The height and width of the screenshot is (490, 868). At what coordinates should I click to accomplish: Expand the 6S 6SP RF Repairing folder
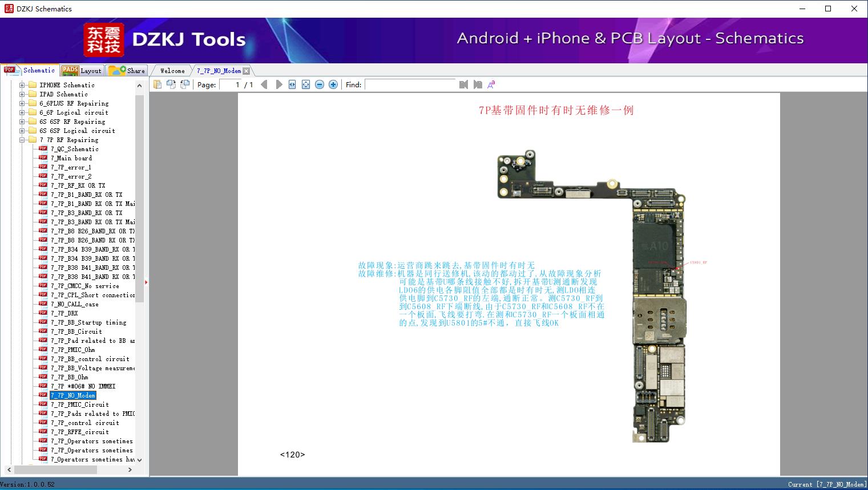[22, 122]
